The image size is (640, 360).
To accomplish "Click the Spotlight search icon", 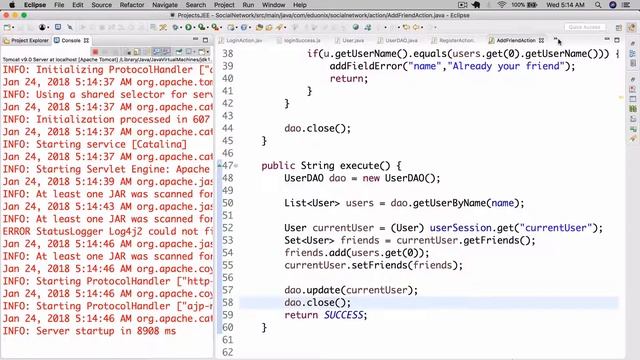I will [x=598, y=5].
